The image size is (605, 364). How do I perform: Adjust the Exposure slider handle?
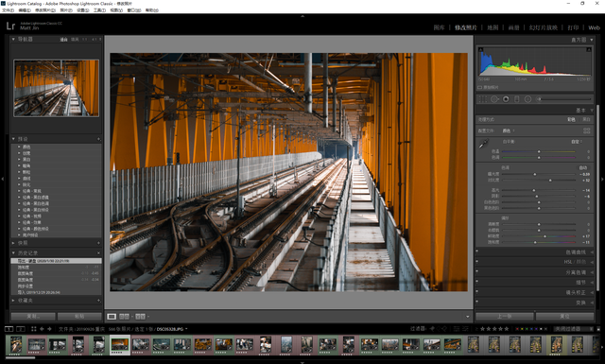[535, 175]
